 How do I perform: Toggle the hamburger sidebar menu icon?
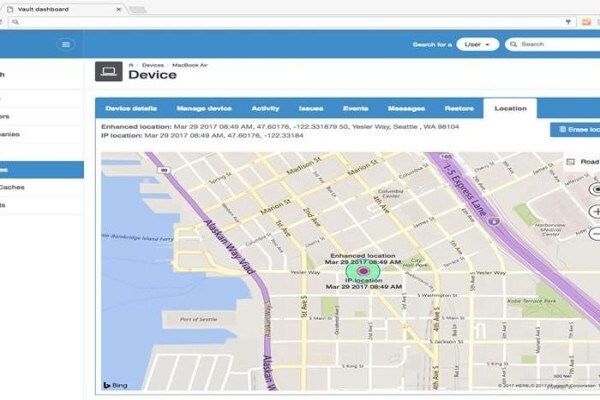[x=65, y=44]
